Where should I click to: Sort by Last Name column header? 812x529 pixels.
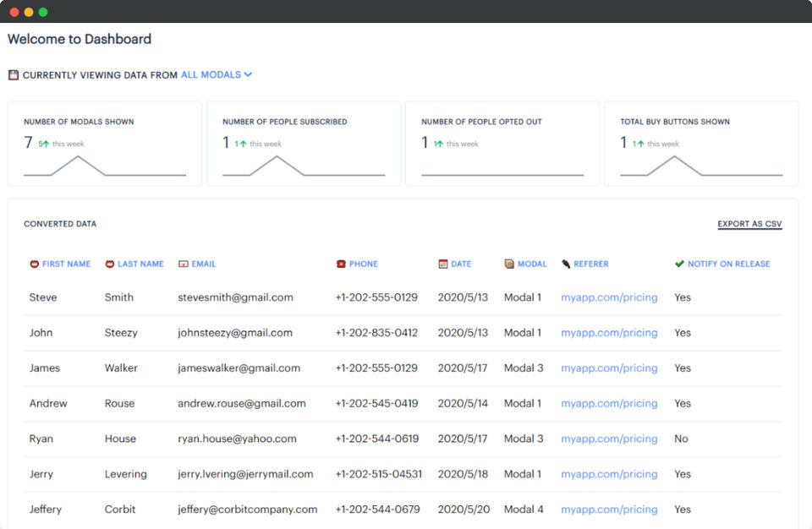(140, 264)
